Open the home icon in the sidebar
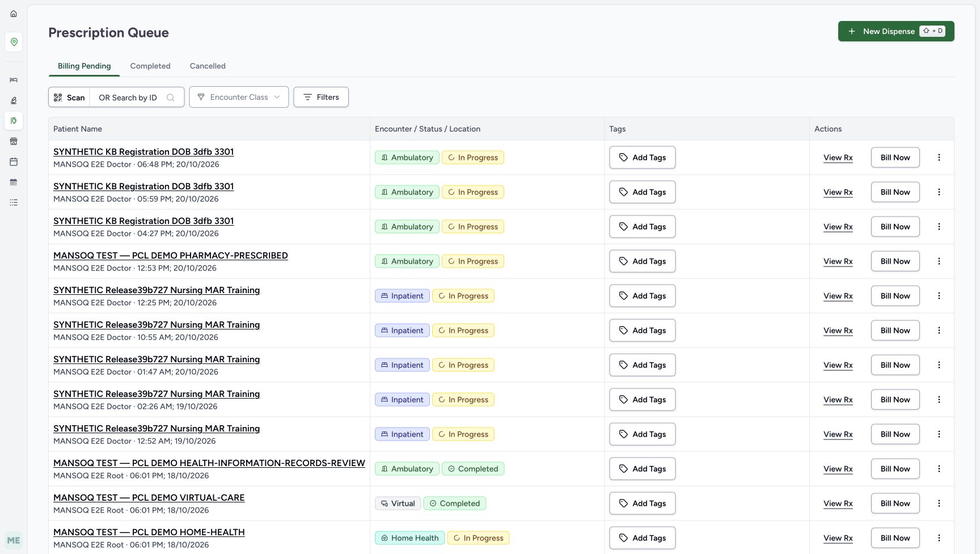 14,14
